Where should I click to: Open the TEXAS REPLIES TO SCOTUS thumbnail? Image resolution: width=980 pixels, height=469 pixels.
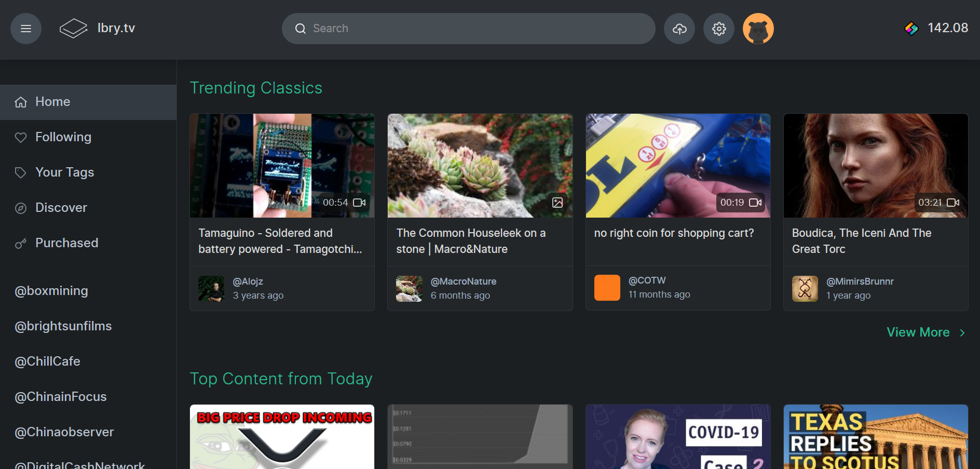[x=876, y=437]
